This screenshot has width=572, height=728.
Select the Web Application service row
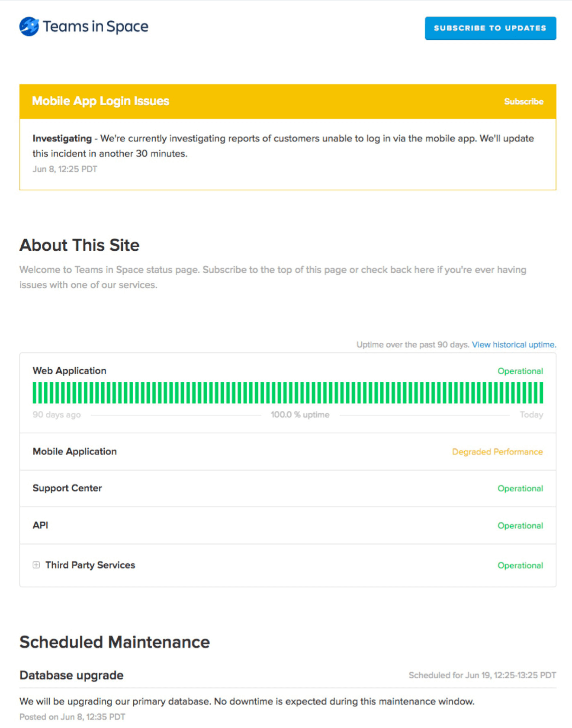69,370
